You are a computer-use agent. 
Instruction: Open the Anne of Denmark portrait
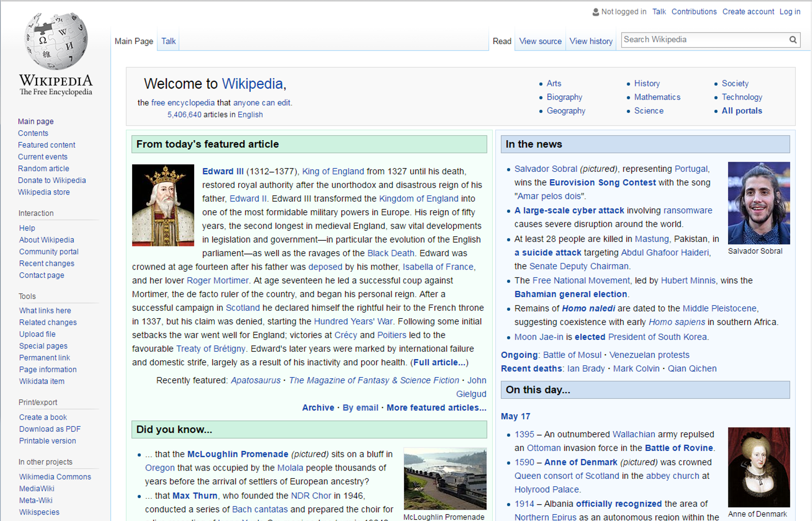(x=759, y=467)
